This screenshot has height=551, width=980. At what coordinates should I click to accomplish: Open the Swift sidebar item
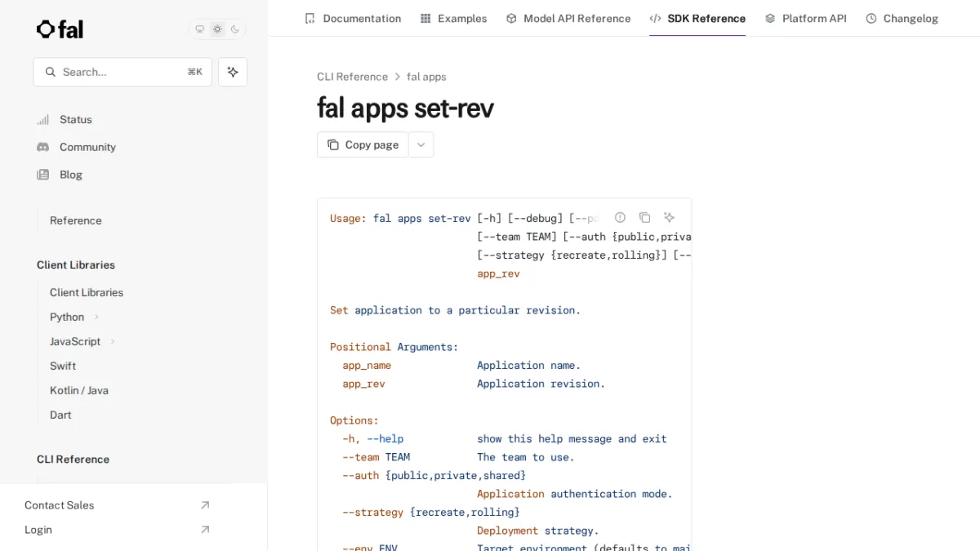pos(63,366)
